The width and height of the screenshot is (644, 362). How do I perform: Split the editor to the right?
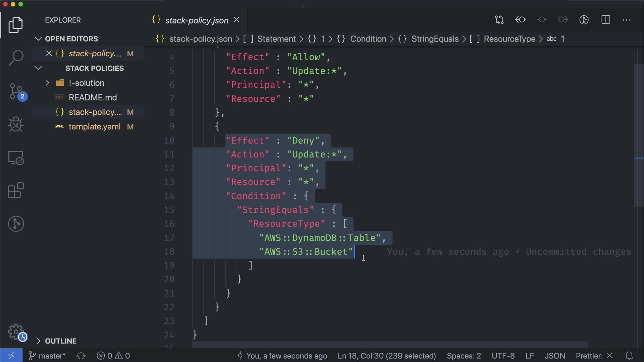point(606,20)
